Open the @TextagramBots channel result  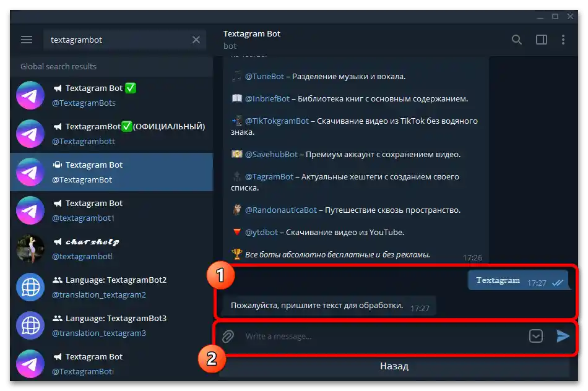point(112,95)
